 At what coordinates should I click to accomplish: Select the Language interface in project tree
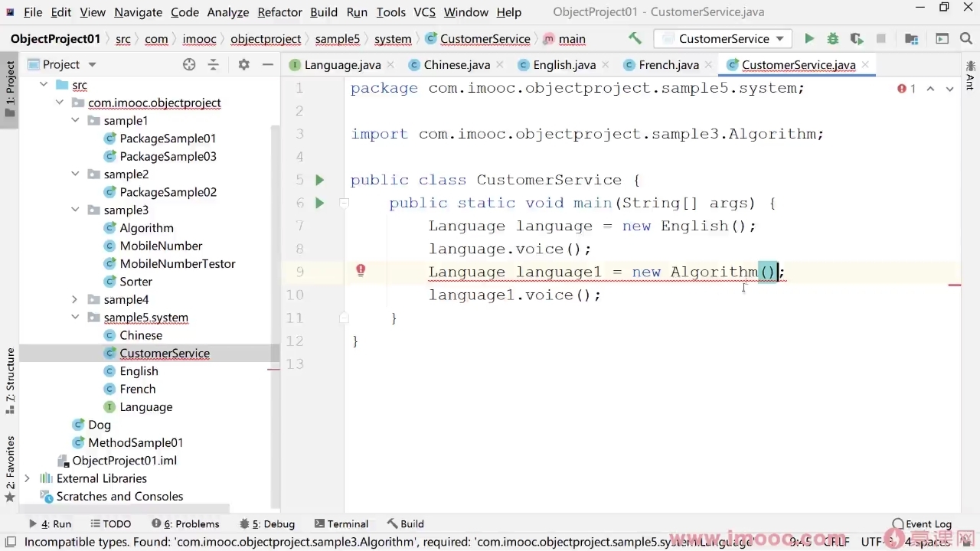pyautogui.click(x=145, y=407)
